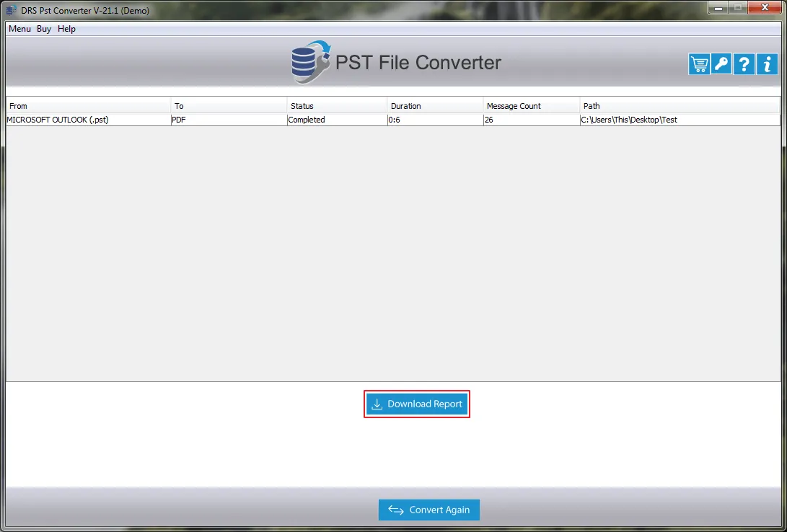Open the Buy menu
Screen dimensions: 787x532
[44, 29]
